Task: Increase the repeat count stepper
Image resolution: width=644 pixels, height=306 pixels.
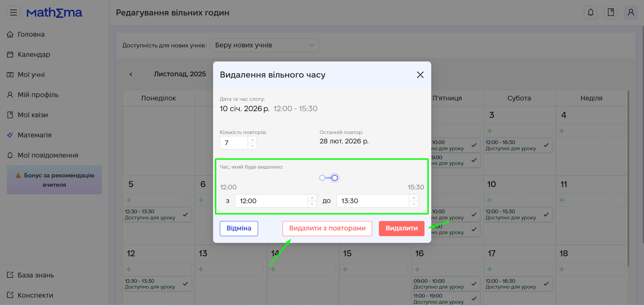Action: (x=252, y=140)
